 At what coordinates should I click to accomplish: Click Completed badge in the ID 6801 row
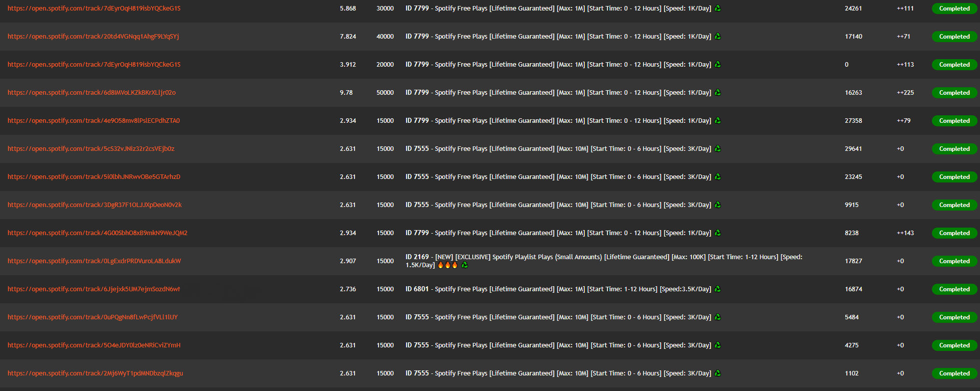(x=954, y=289)
